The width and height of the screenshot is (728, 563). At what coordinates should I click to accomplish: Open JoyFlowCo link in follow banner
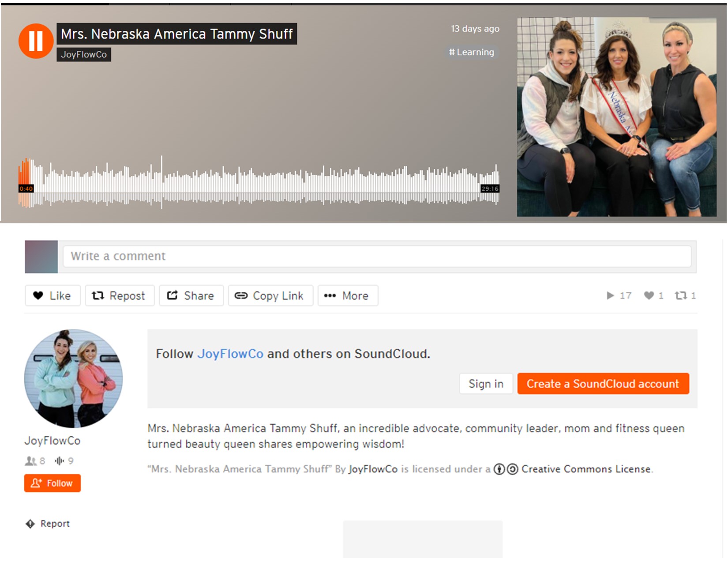(x=230, y=354)
